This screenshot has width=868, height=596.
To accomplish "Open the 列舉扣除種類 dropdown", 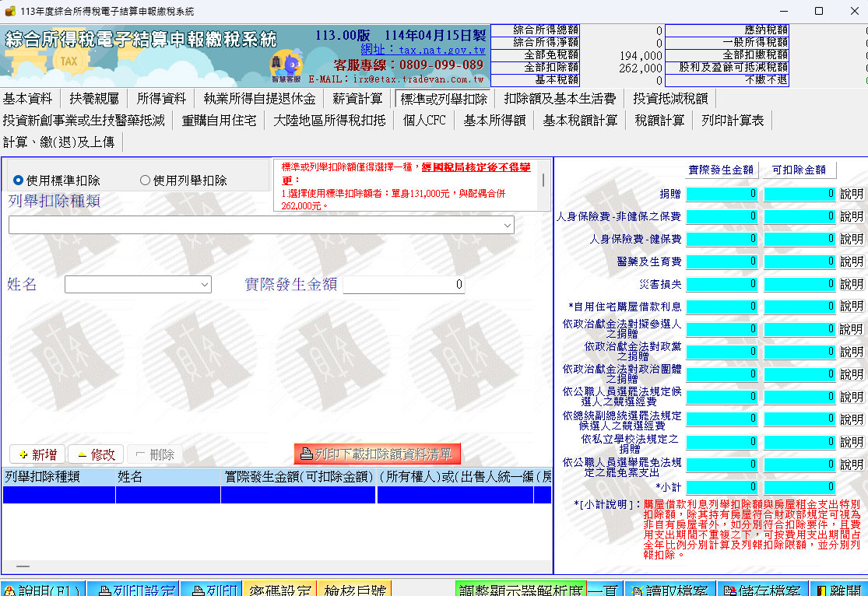I will click(507, 225).
